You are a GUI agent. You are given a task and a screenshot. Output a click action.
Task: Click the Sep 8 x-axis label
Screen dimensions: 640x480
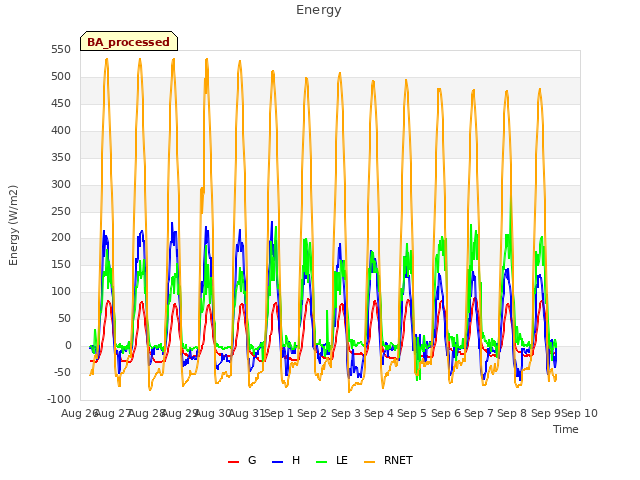click(x=512, y=413)
